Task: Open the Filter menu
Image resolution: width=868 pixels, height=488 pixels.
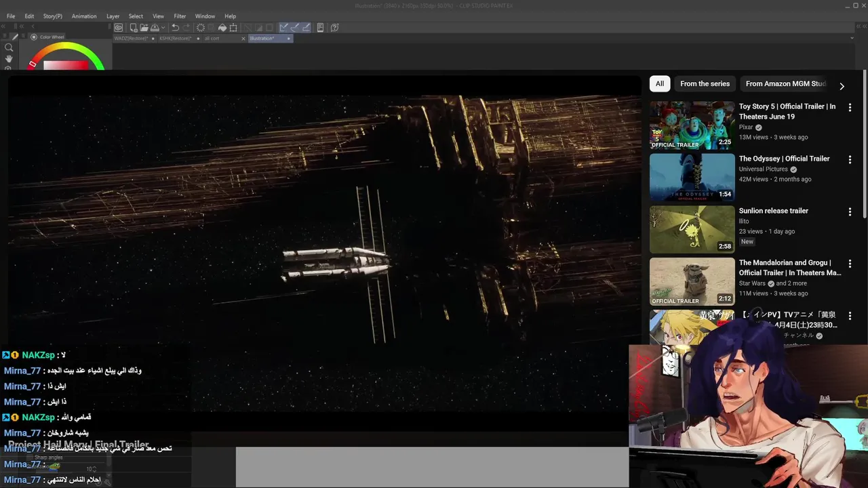Action: coord(180,16)
